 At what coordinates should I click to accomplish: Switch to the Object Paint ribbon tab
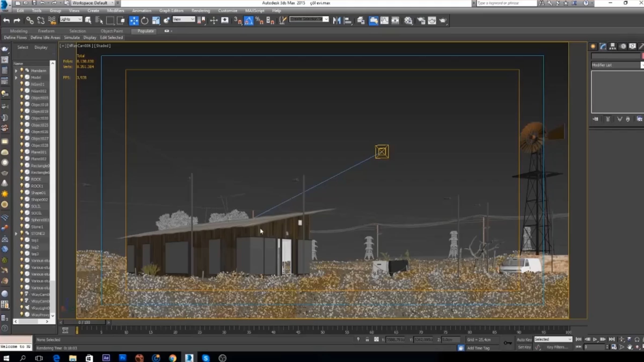click(x=112, y=31)
